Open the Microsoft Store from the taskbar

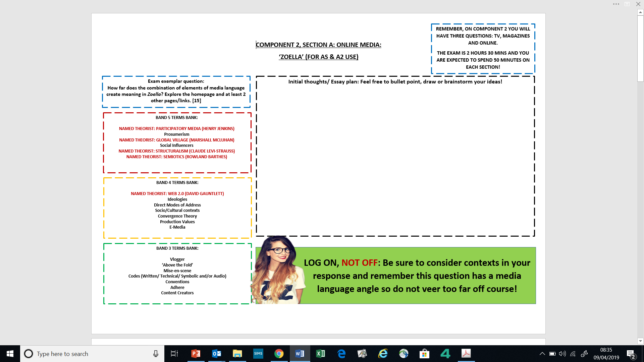(424, 354)
